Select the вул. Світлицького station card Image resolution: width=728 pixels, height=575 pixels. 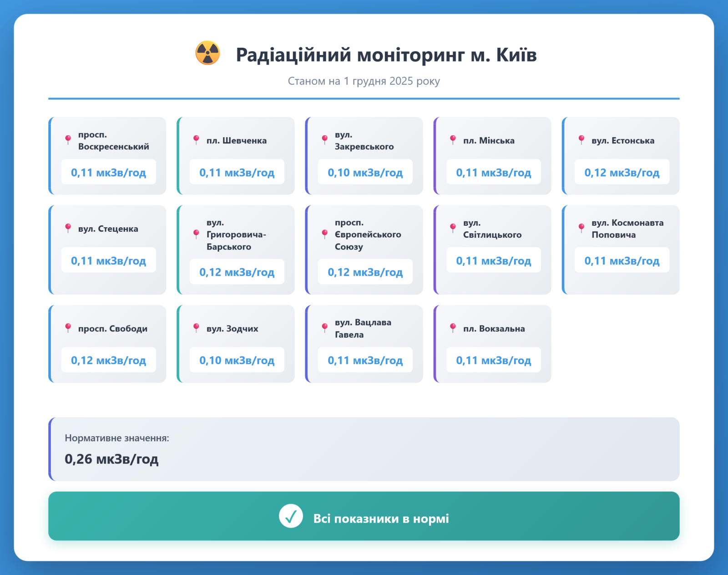tap(492, 249)
